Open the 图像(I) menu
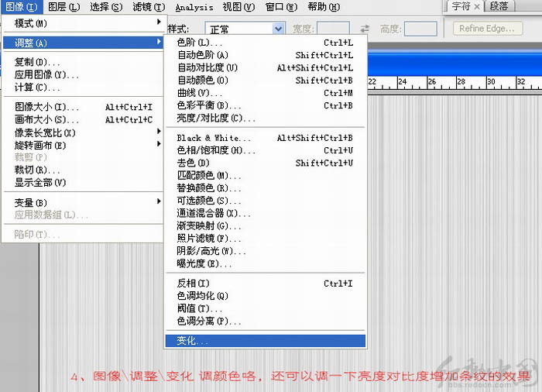The height and width of the screenshot is (392, 542). pyautogui.click(x=22, y=6)
